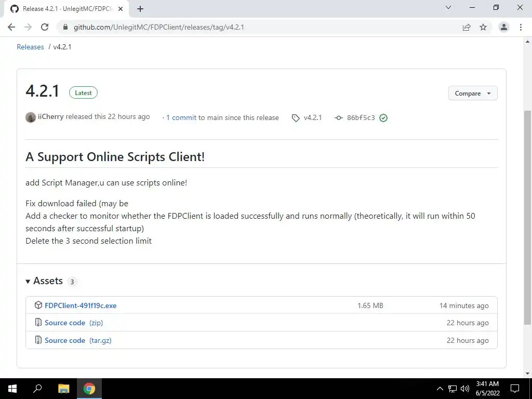This screenshot has width=532, height=399.
Task: Open Windows taskbar search
Action: coord(37,389)
